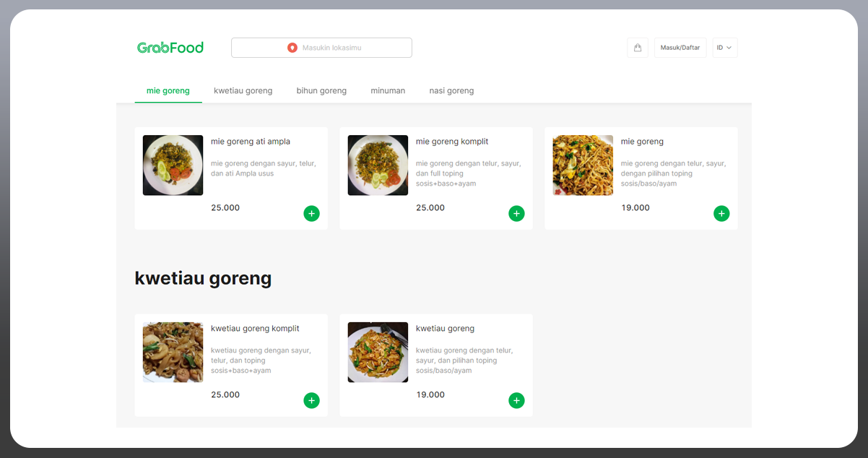Screen dimensions: 868x458
Task: Click the kwetiau goreng plate photo
Action: click(x=378, y=352)
